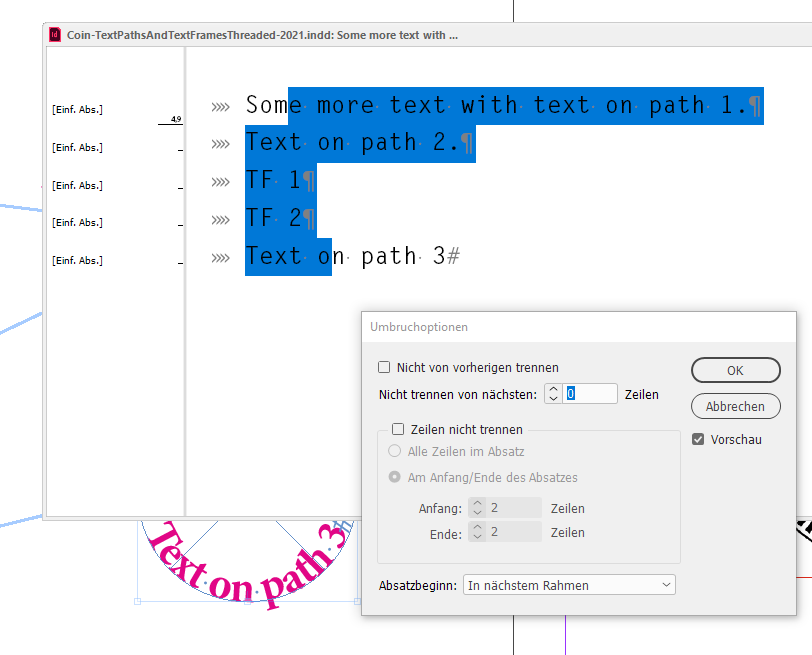Click thread arrows icon beside "TF 1"
This screenshot has width=812, height=655.
click(219, 180)
